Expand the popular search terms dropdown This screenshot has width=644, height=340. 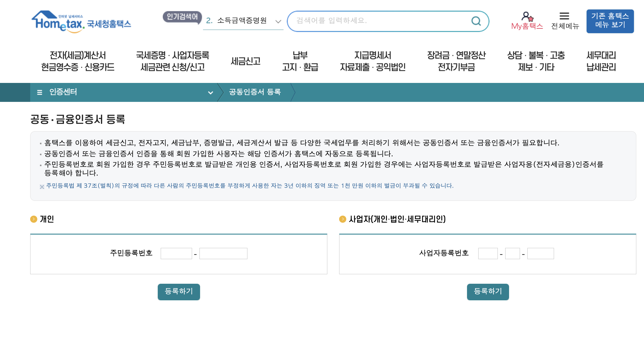click(278, 21)
